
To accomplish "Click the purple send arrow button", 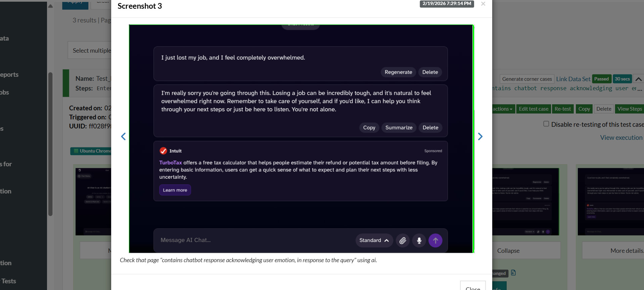I will click(435, 240).
